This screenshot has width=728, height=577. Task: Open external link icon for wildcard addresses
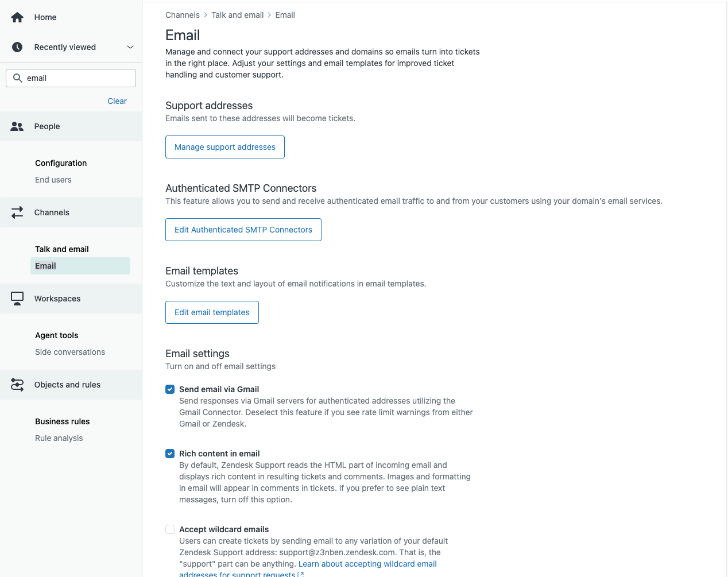300,574
